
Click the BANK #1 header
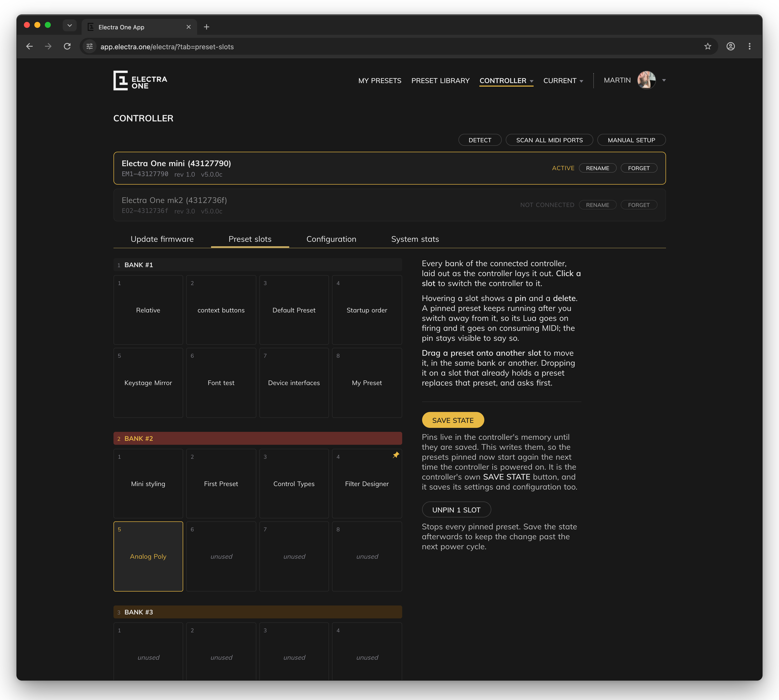point(258,265)
